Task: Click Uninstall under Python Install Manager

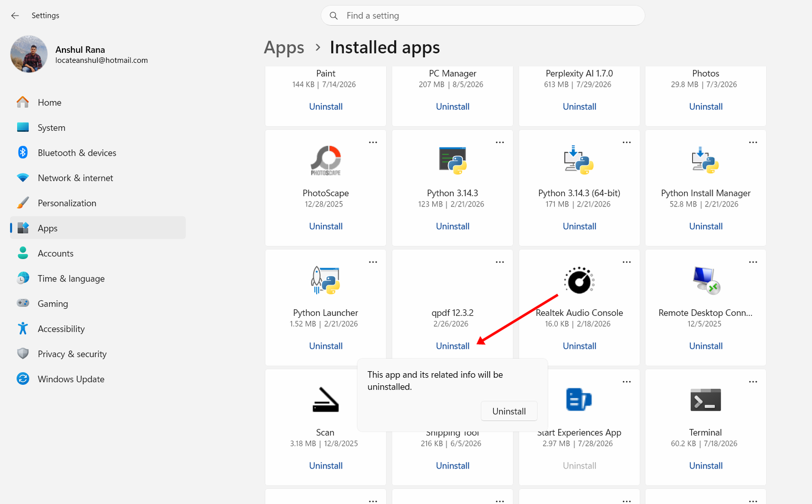Action: (706, 226)
